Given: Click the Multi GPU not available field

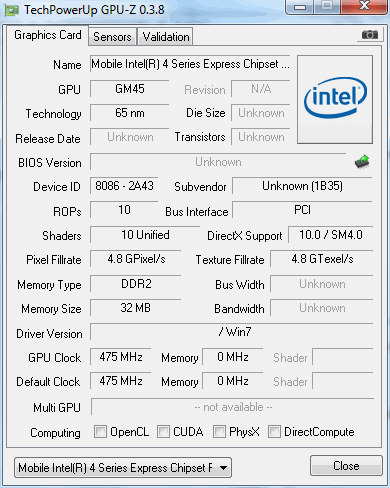Looking at the screenshot, I should click(x=233, y=407).
